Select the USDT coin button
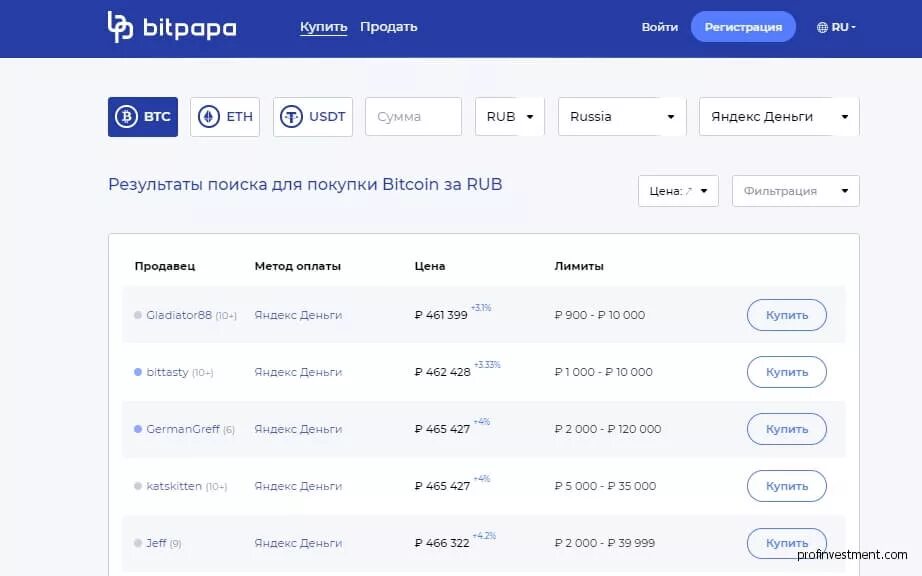This screenshot has height=576, width=922. pos(312,117)
